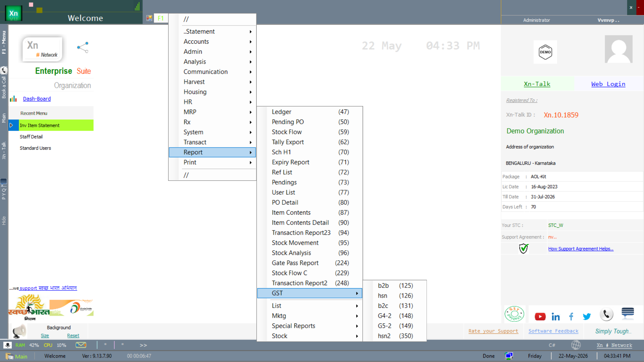Screen dimensions: 644x362
Task: Click the chat message lines icon
Action: coord(628,313)
